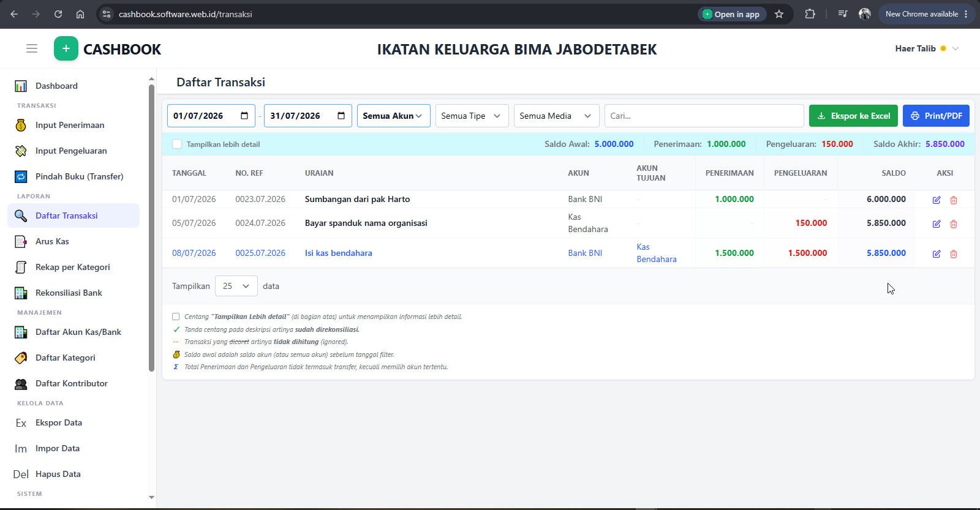Open the Semua Media dropdown

tap(557, 116)
